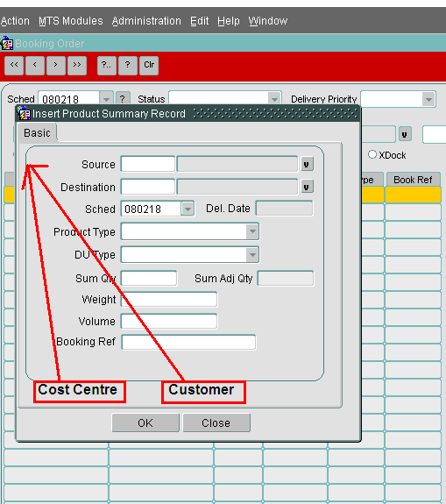Open the MTS Modules menu

[71, 21]
